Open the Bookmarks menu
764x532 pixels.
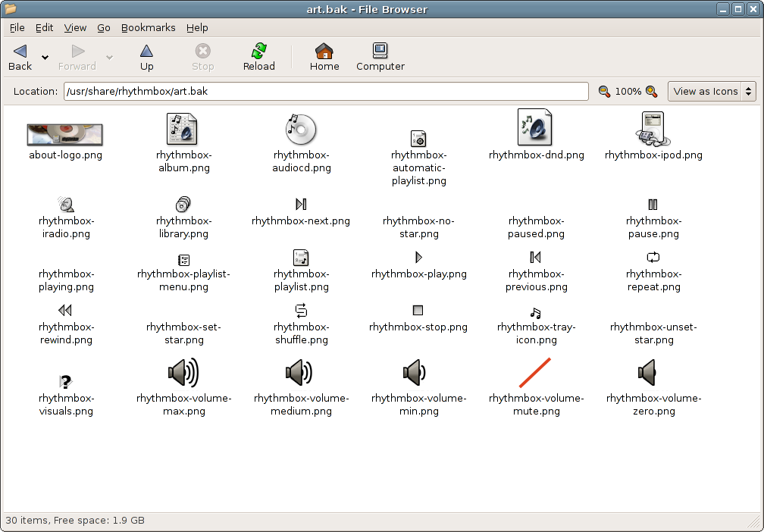pyautogui.click(x=148, y=28)
